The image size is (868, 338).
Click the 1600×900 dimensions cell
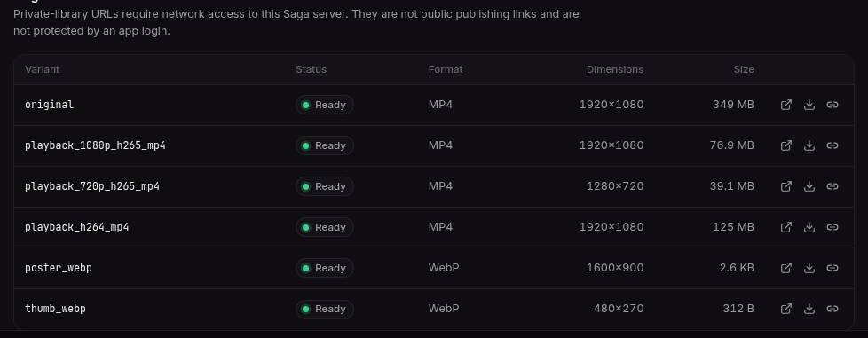click(x=615, y=268)
